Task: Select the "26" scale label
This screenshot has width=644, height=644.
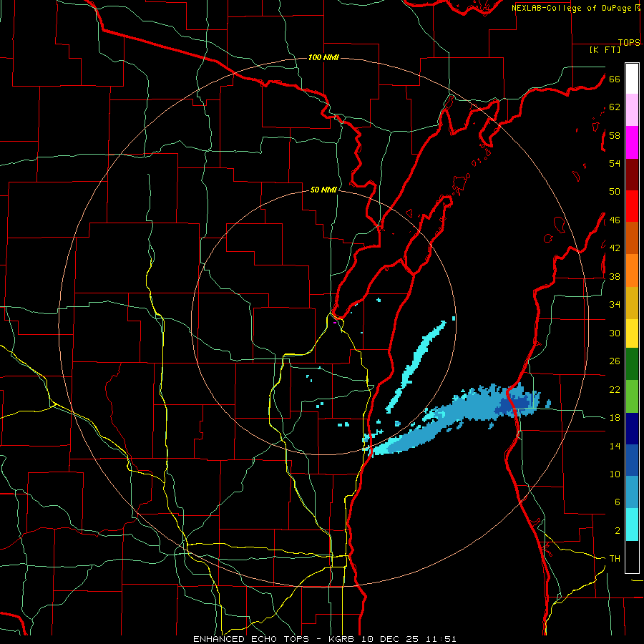Action: pos(615,361)
